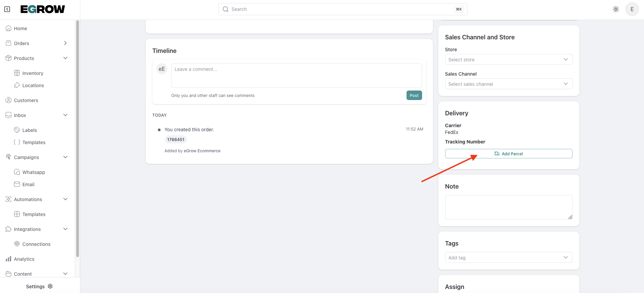The image size is (644, 293).
Task: Go to Customers in the sidebar
Action: tap(26, 100)
